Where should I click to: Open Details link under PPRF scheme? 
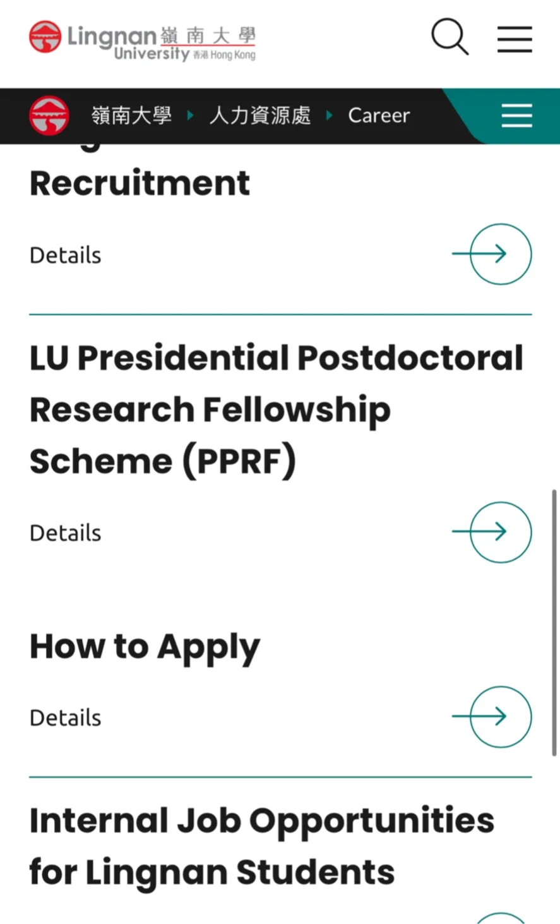click(x=66, y=533)
